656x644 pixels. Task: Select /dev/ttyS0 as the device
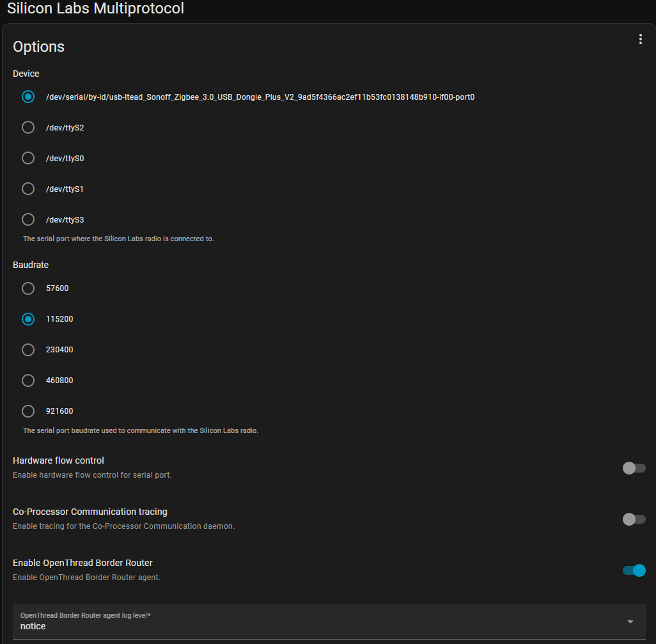28,158
